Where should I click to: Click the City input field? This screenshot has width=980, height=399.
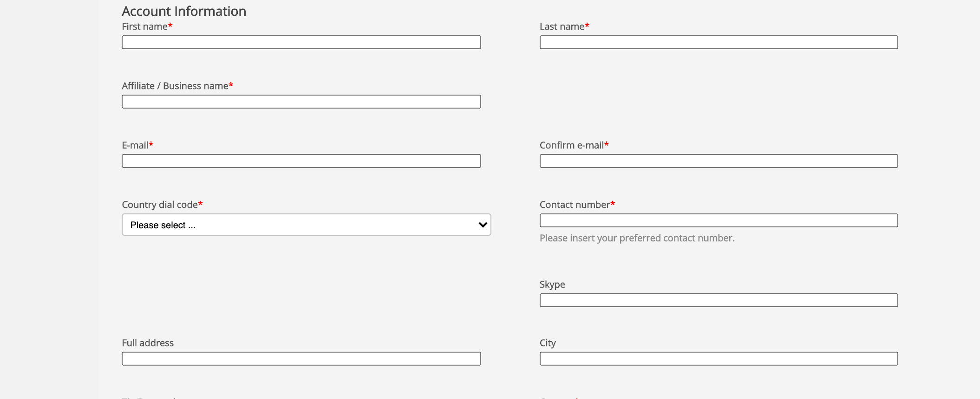(719, 359)
